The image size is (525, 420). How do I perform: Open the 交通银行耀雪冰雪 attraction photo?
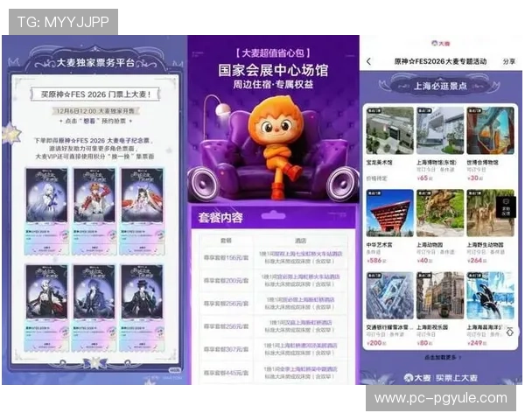(389, 296)
